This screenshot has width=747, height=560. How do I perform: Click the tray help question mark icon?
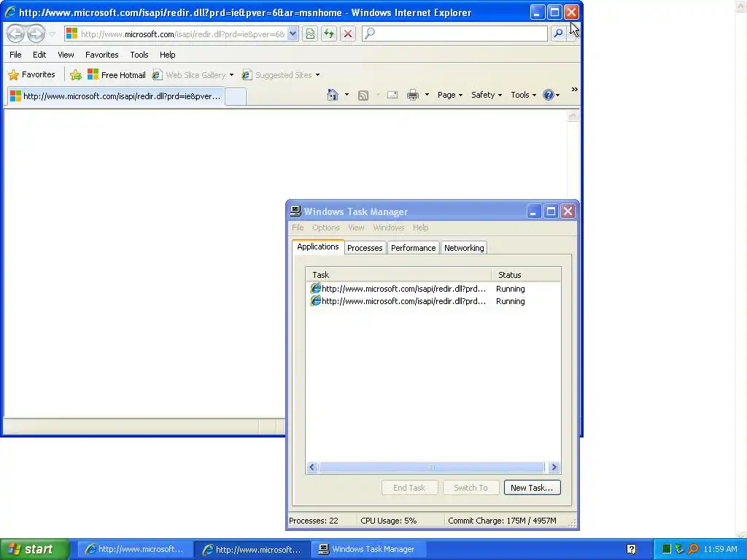[x=631, y=549]
